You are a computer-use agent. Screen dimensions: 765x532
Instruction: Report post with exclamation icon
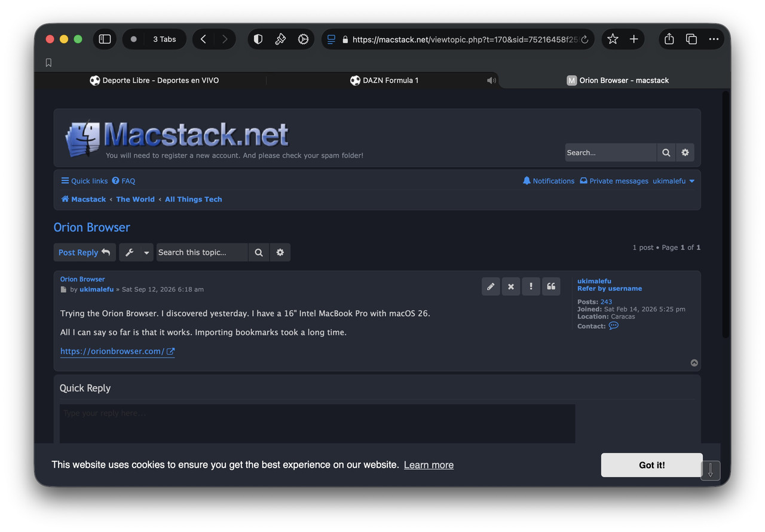[531, 286]
